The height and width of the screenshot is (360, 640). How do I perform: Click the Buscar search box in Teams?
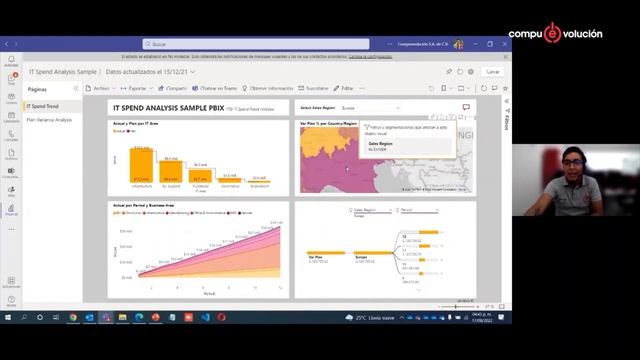tap(256, 44)
